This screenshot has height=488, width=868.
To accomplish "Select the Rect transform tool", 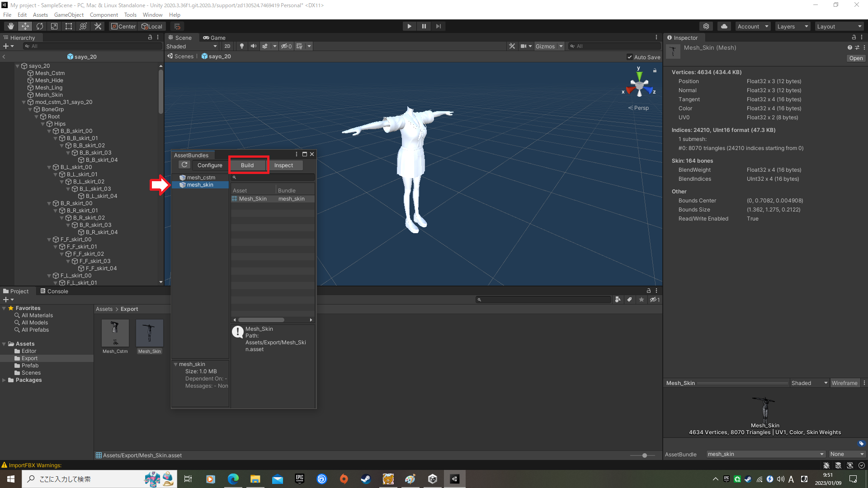I will [x=69, y=26].
